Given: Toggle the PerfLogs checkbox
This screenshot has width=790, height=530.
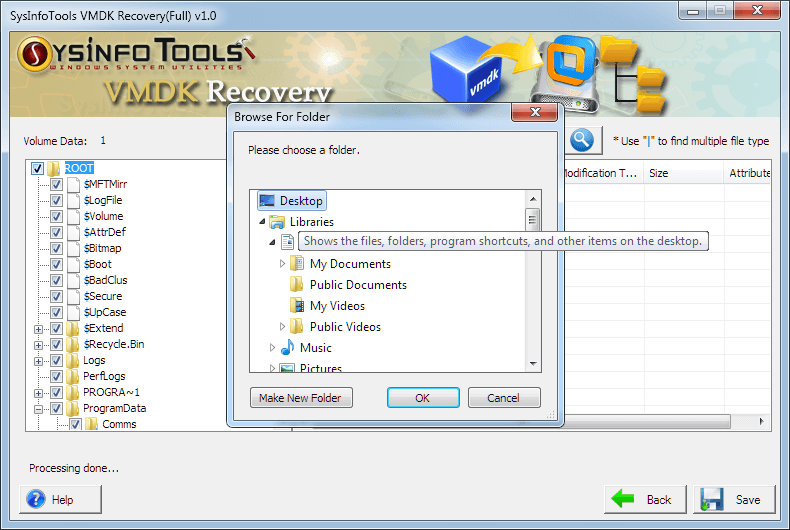Looking at the screenshot, I should coord(57,376).
